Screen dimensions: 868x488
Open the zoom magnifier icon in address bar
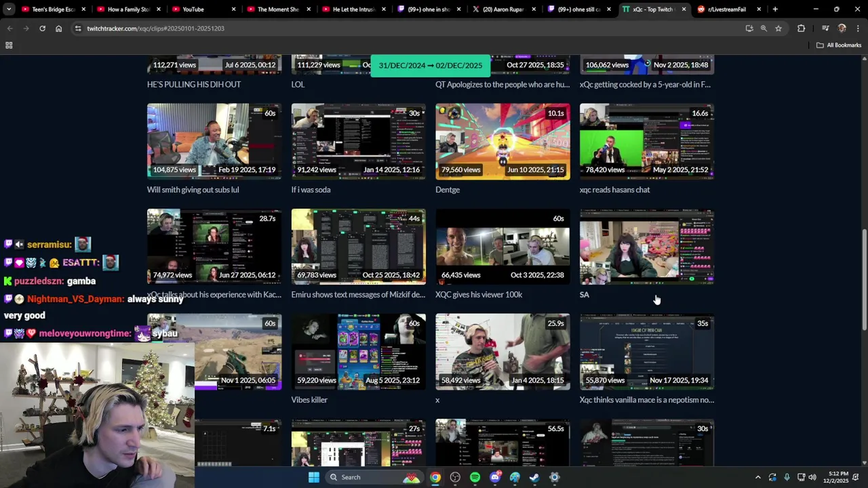[x=764, y=28]
